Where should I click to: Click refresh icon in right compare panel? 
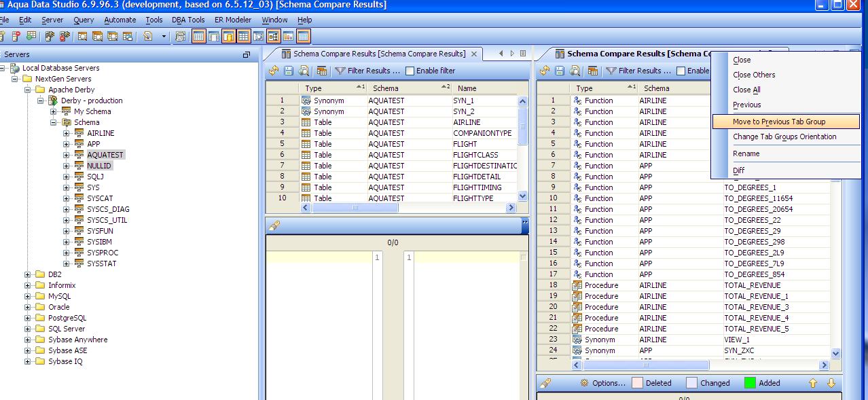pos(545,71)
